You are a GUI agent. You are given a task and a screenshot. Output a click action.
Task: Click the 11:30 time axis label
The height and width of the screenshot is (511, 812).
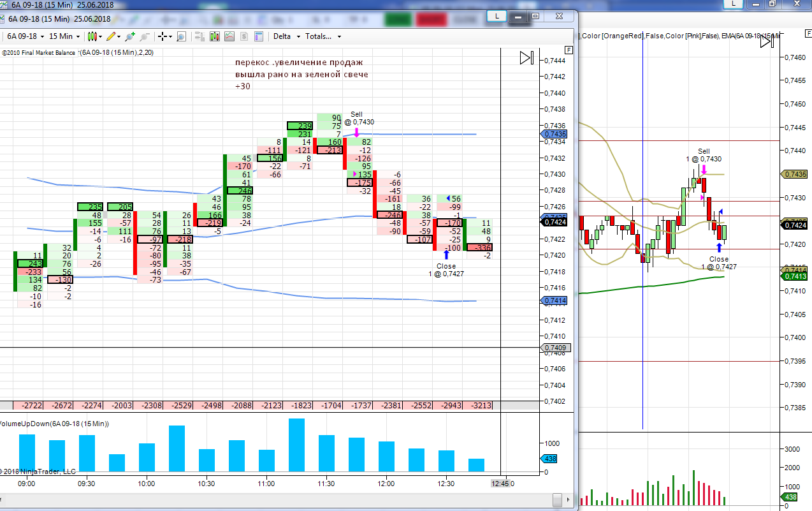coord(326,484)
